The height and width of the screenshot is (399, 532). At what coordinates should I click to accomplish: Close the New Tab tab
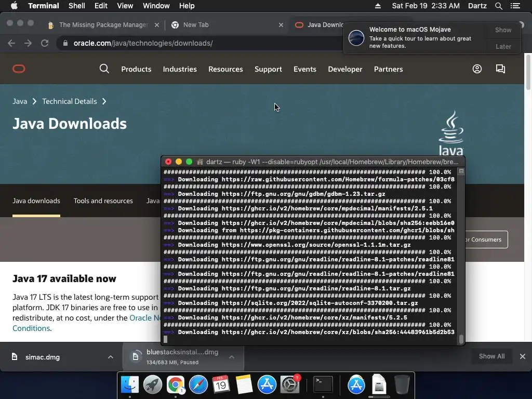pos(281,25)
